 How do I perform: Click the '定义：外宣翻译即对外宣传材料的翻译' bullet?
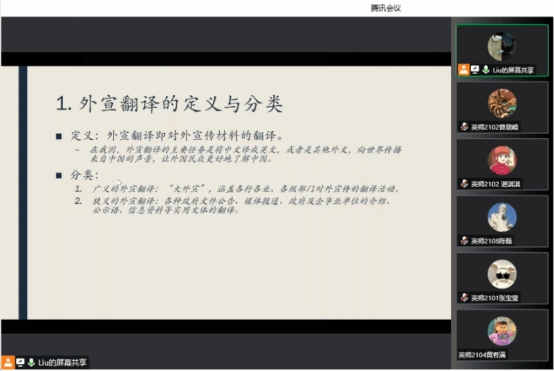coord(177,135)
